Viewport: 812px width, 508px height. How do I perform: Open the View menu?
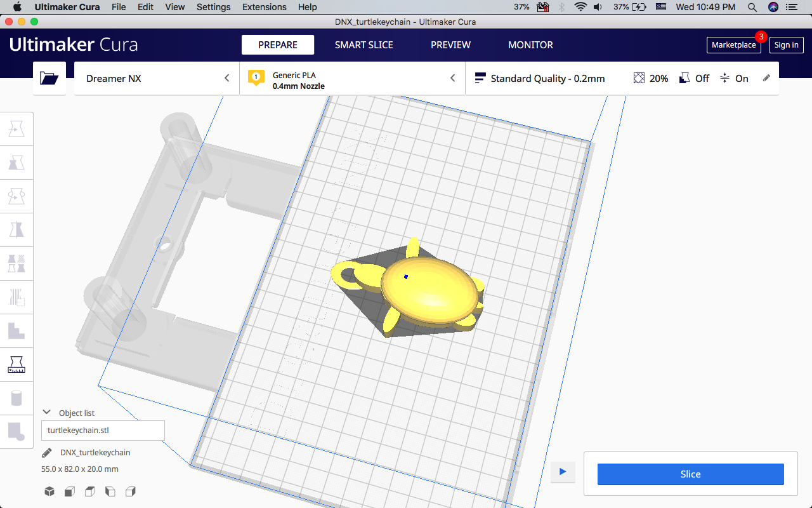175,7
